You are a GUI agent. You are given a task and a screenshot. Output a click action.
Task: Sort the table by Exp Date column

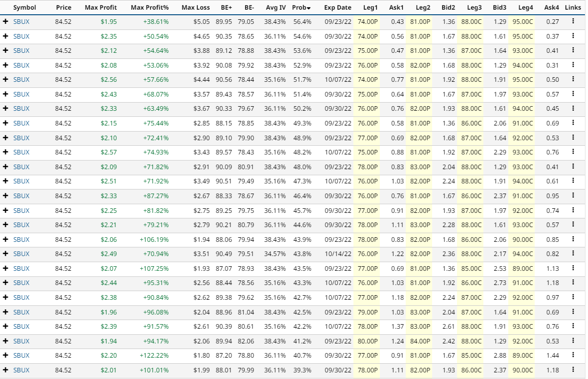pos(337,8)
